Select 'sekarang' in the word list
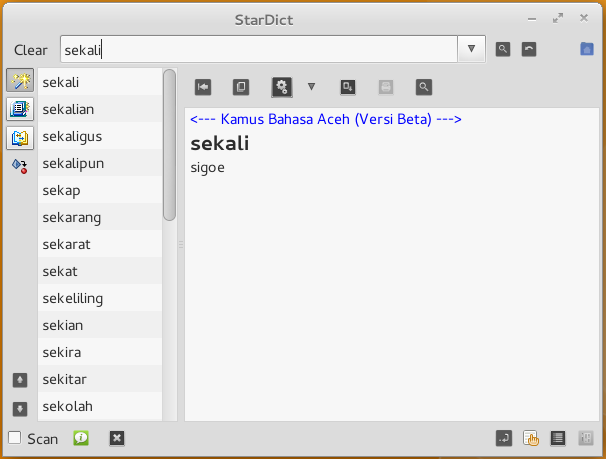Viewport: 606px width, 459px height. (72, 217)
